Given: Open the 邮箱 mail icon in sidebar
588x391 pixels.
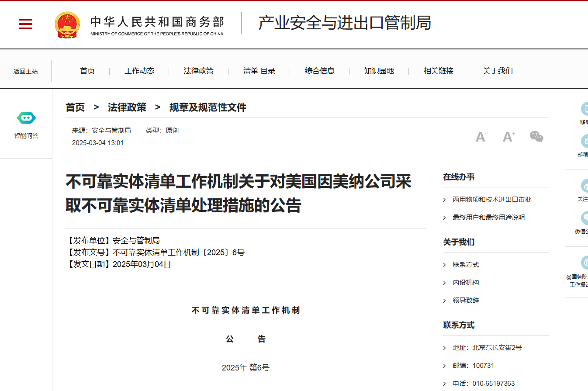Looking at the screenshot, I should (x=585, y=142).
